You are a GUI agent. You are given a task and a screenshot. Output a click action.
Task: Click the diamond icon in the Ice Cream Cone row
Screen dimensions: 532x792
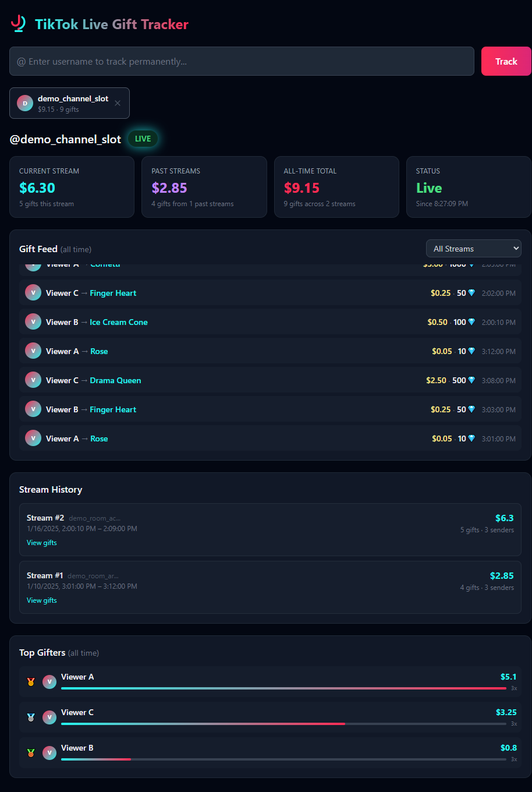[471, 322]
